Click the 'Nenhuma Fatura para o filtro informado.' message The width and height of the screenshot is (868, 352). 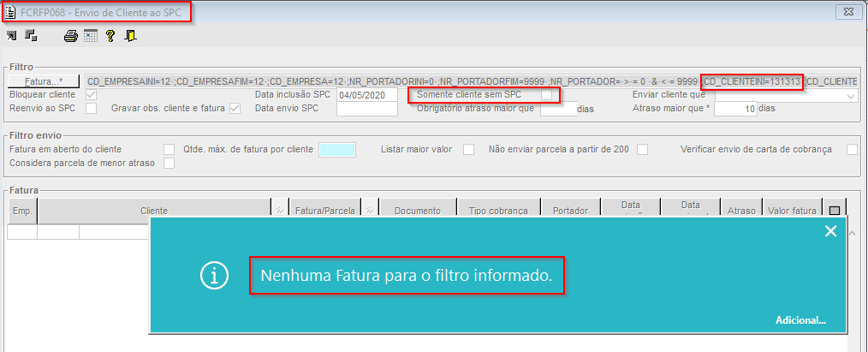pos(407,275)
